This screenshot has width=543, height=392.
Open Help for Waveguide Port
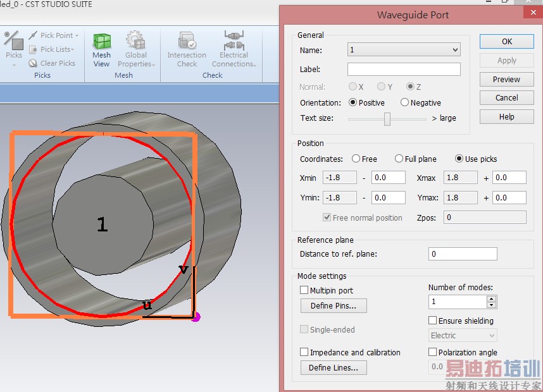(x=507, y=116)
